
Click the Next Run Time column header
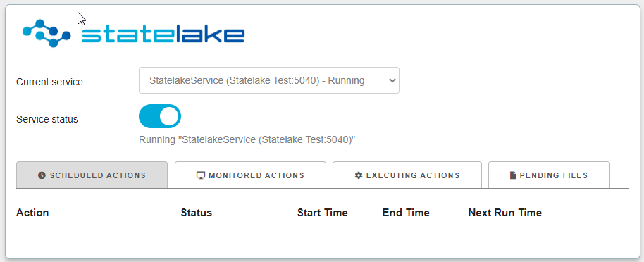point(504,213)
